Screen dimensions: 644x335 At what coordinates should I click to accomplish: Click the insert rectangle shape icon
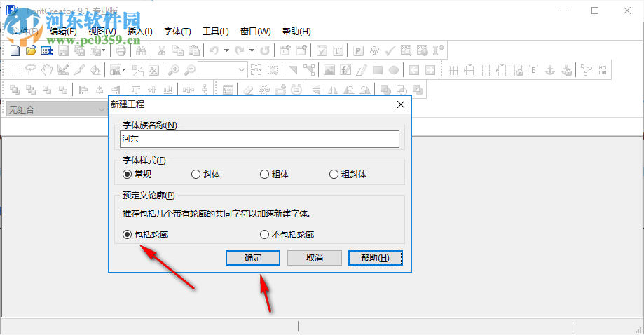(378, 70)
